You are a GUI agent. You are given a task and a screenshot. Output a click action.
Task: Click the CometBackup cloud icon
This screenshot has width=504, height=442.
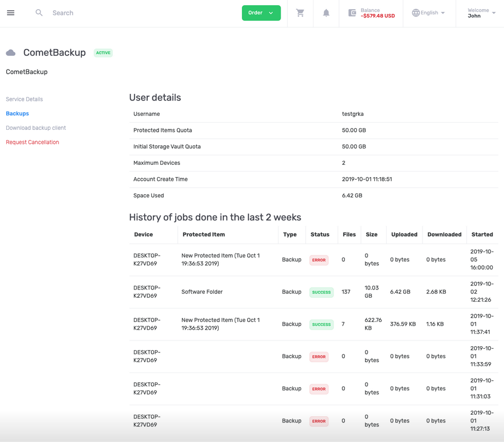point(11,53)
